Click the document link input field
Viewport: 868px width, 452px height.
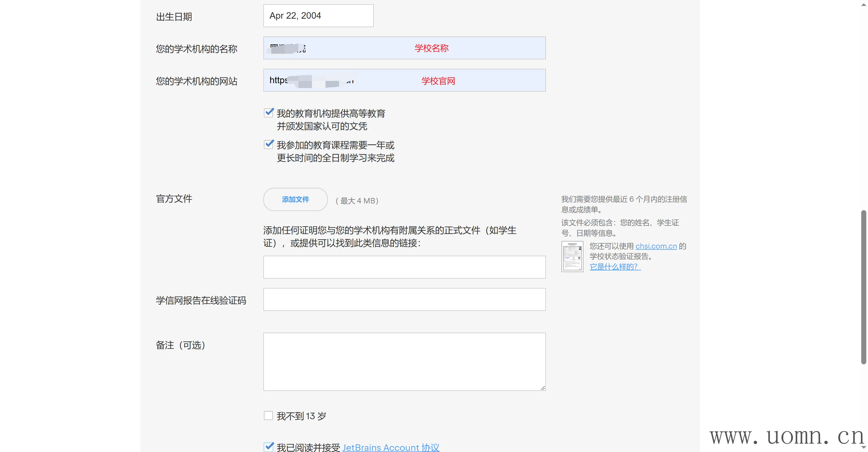[404, 267]
